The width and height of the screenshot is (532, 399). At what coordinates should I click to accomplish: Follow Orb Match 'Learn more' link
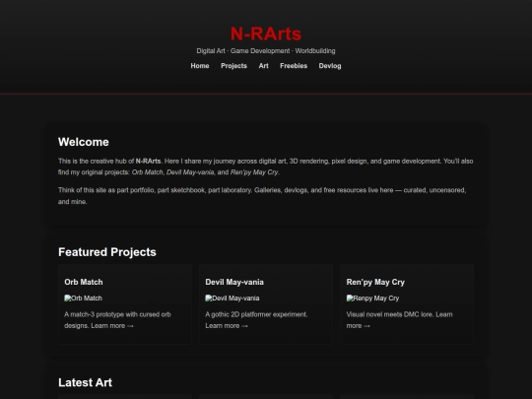(x=112, y=326)
